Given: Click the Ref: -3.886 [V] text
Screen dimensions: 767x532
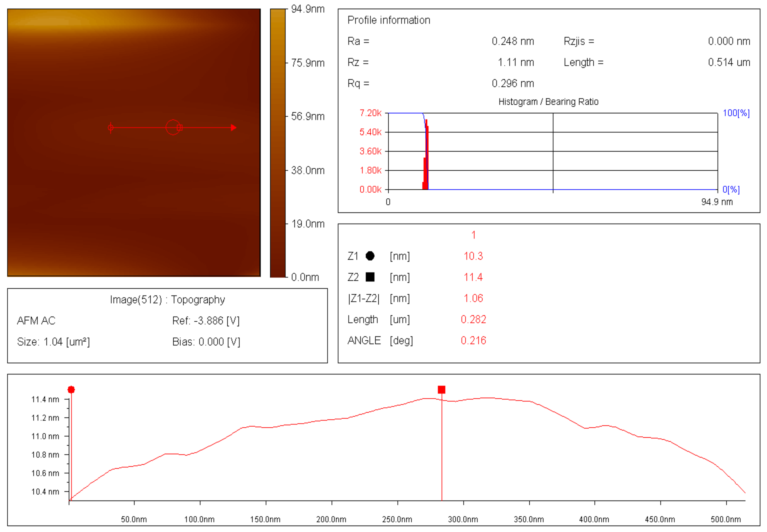Looking at the screenshot, I should 206,321.
